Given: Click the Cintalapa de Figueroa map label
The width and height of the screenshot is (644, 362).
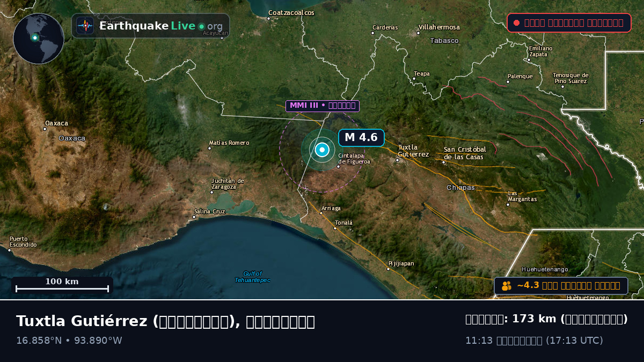Looking at the screenshot, I should (x=354, y=158).
